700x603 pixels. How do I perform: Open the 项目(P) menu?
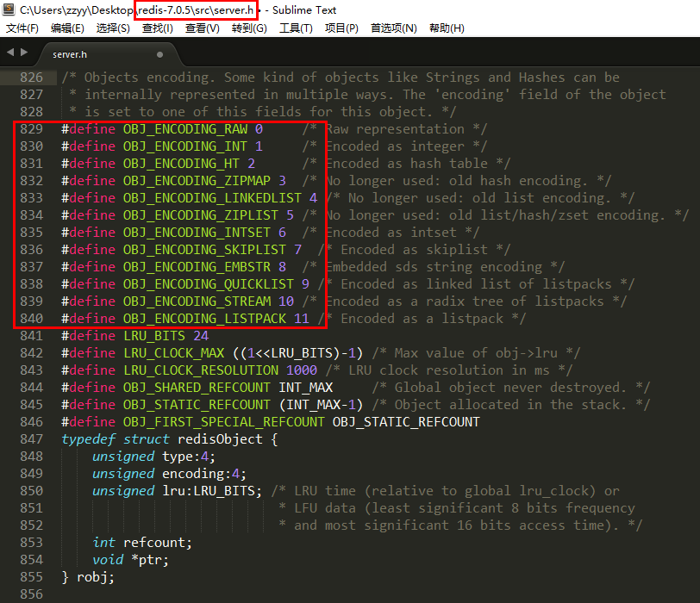(x=341, y=28)
